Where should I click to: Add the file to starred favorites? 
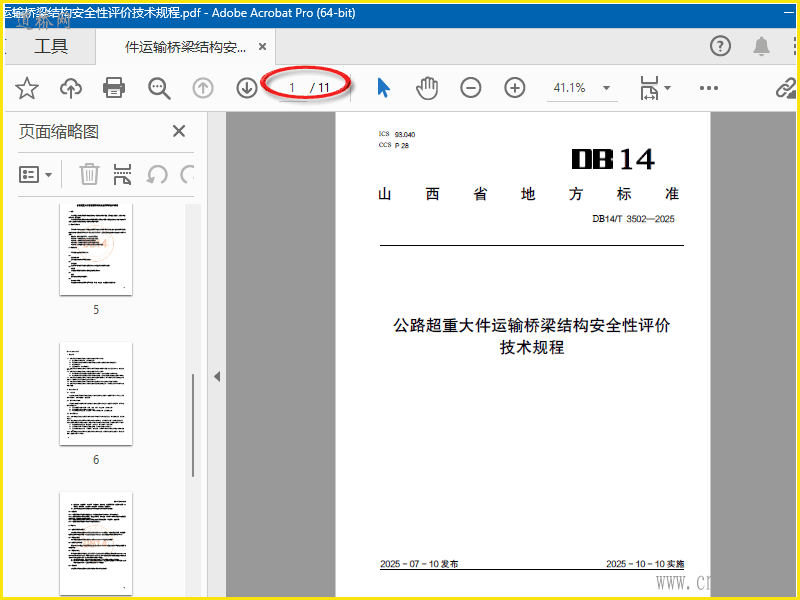27,88
